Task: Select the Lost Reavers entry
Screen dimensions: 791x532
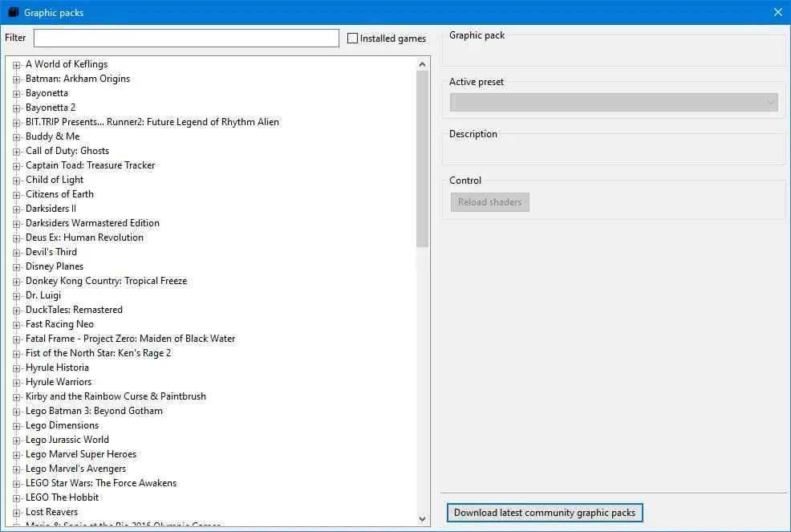Action: (51, 512)
